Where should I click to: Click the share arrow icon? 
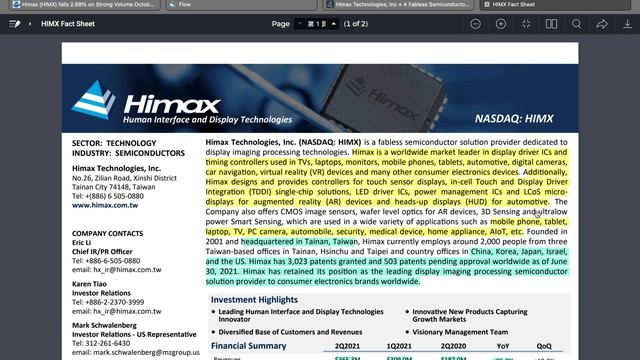click(602, 24)
